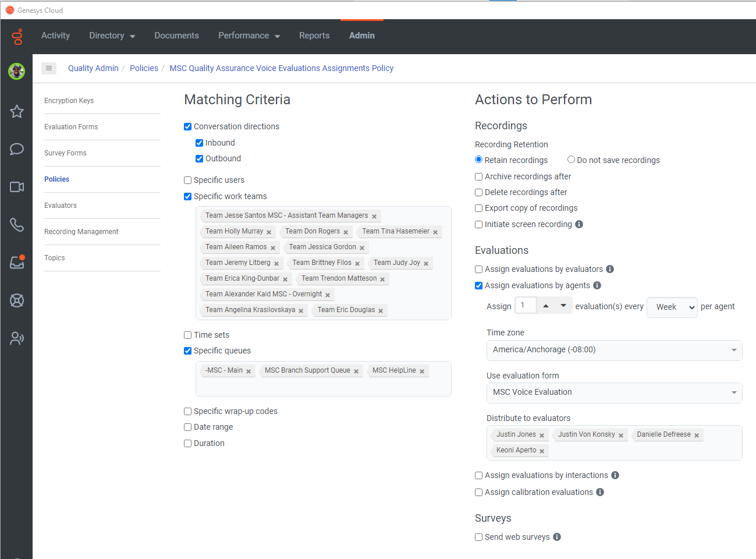Enable the Time sets checkbox
Image resolution: width=756 pixels, height=559 pixels.
[x=188, y=335]
